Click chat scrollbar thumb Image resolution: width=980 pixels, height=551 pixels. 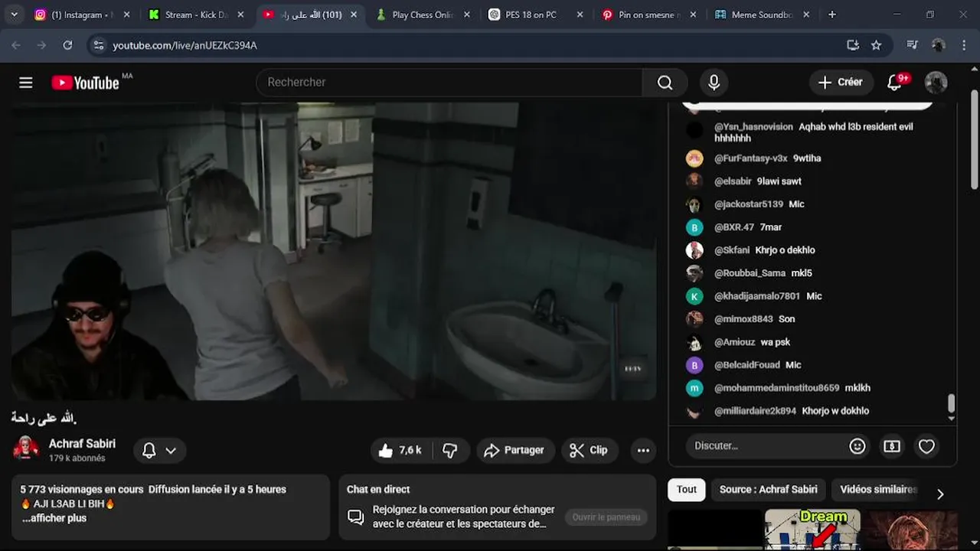pyautogui.click(x=952, y=403)
